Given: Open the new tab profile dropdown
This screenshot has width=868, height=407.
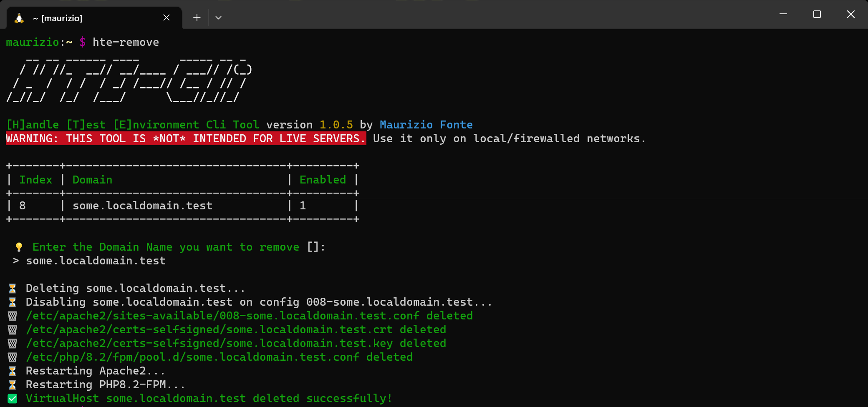Looking at the screenshot, I should pos(218,18).
